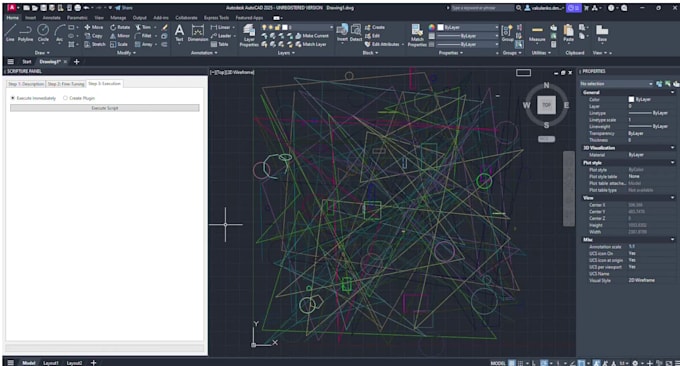Image resolution: width=680 pixels, height=366 pixels.
Task: Click the Paste clipboard tool
Action: (569, 33)
